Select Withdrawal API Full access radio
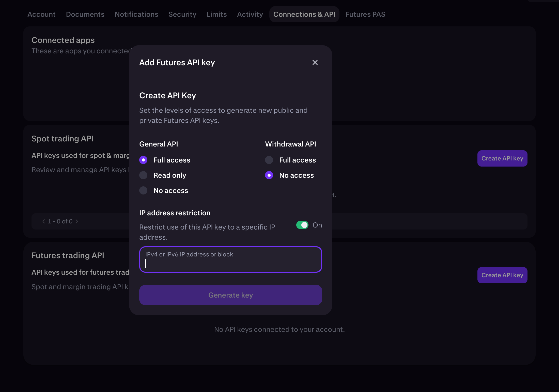This screenshot has height=392, width=559. 269,160
